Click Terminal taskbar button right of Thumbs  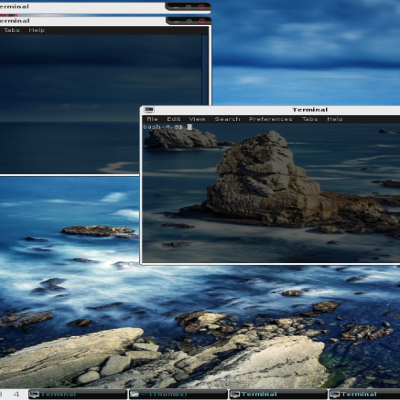click(278, 395)
